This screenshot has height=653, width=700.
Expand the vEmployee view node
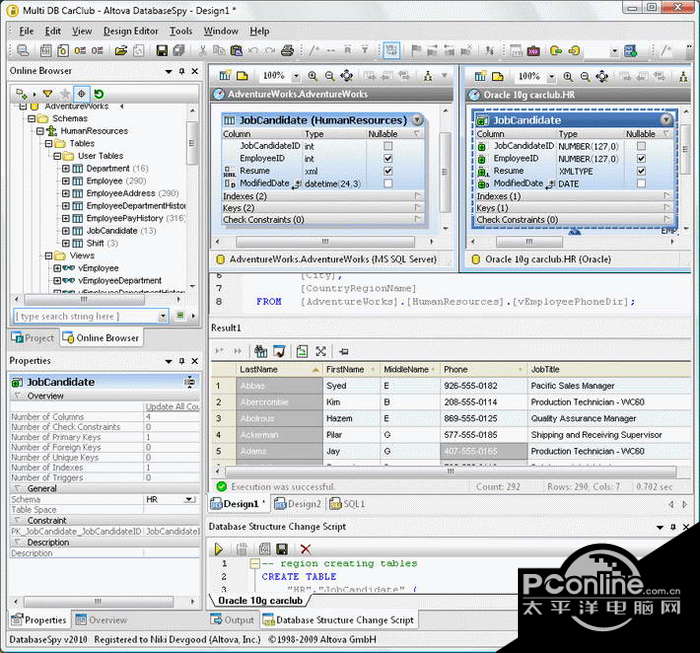[x=57, y=268]
